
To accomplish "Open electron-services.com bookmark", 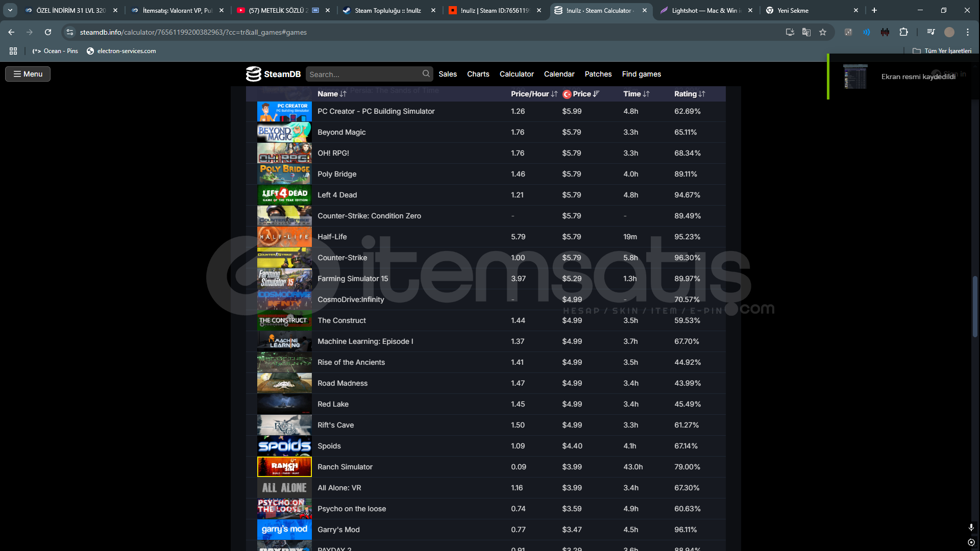I will tap(121, 51).
